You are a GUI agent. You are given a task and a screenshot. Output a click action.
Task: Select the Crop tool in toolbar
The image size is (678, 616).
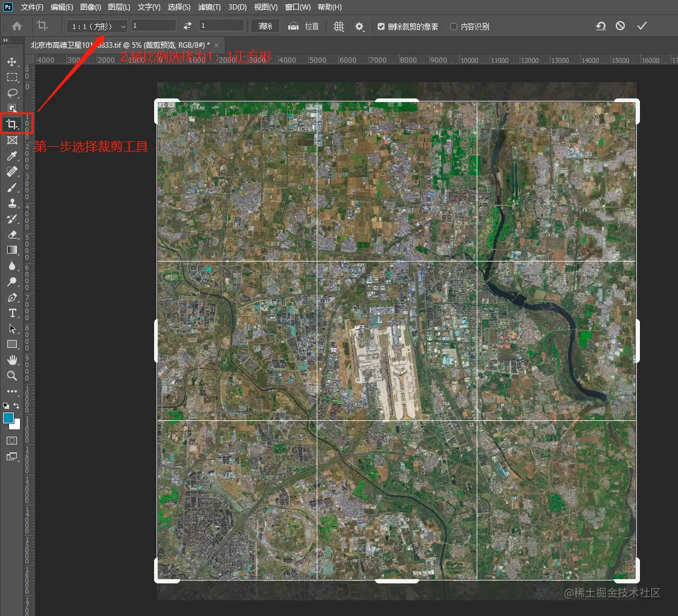(12, 124)
